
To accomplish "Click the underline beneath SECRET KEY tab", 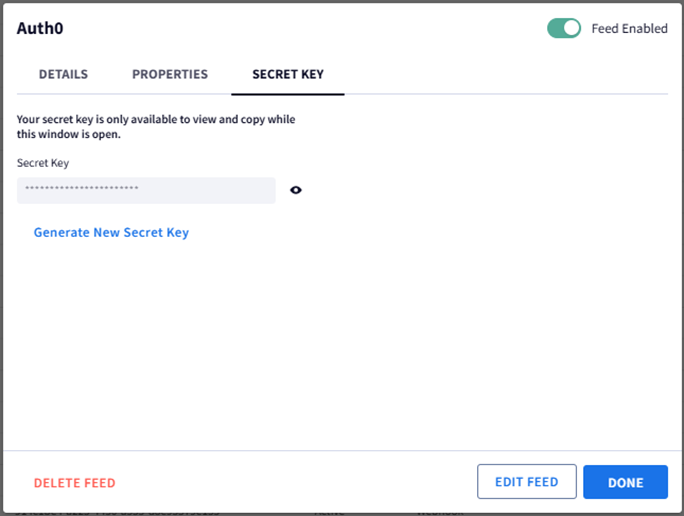I will click(288, 94).
